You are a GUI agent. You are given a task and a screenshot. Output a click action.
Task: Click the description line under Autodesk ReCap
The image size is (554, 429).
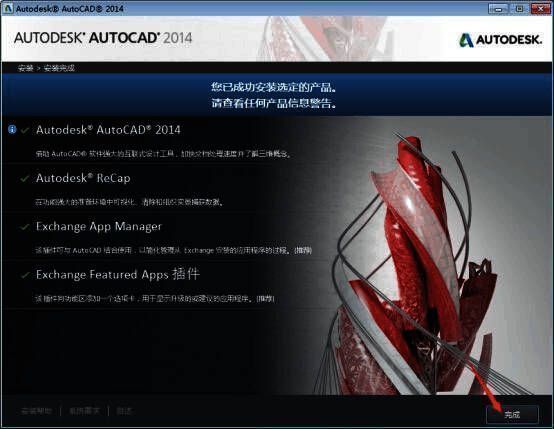coord(129,202)
